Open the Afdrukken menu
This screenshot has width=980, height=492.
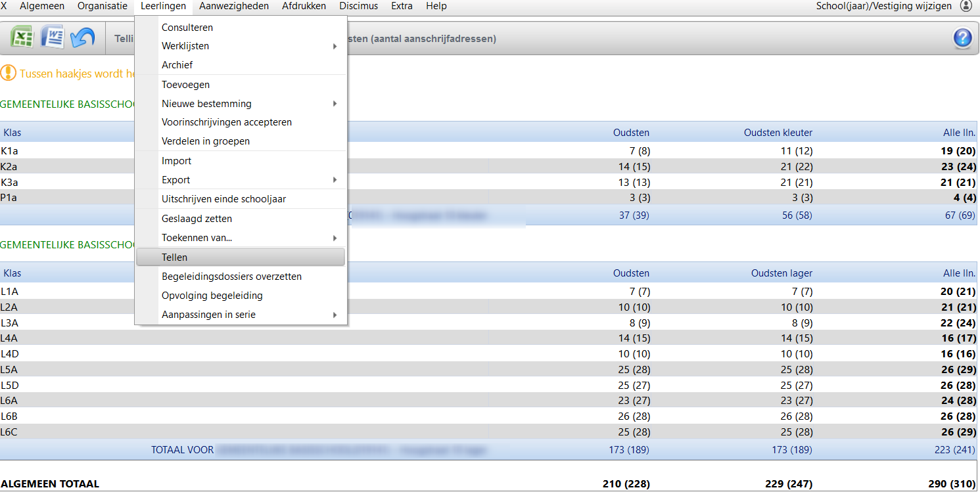[304, 6]
